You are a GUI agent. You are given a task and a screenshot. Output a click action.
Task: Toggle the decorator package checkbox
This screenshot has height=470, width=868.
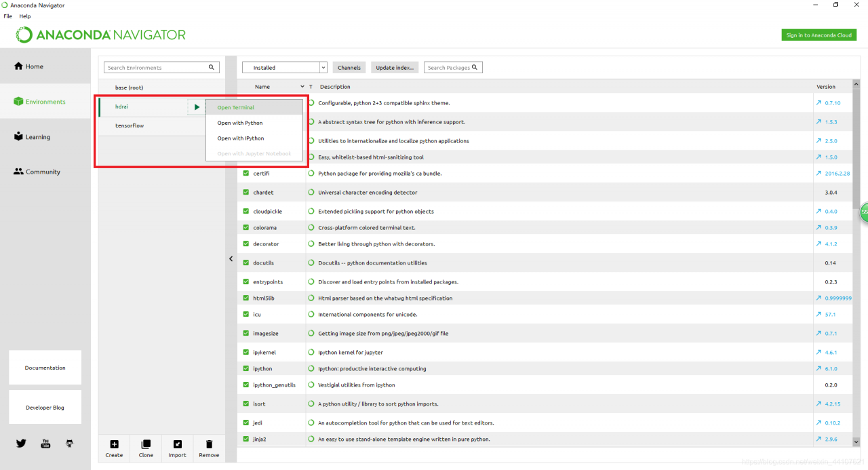pos(246,244)
